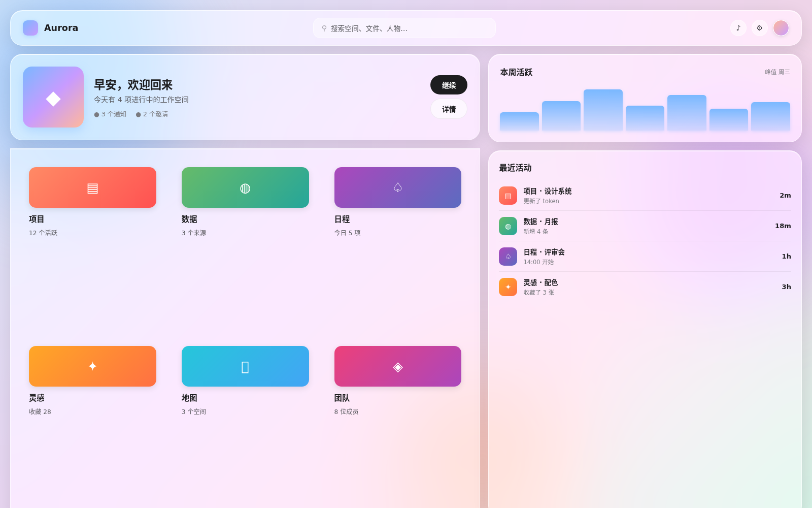Focus the search spaces input field
812x508 pixels.
[404, 28]
